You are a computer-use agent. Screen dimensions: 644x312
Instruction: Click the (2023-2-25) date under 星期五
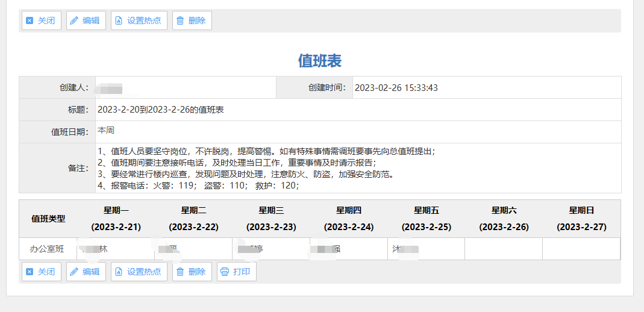[x=427, y=227]
